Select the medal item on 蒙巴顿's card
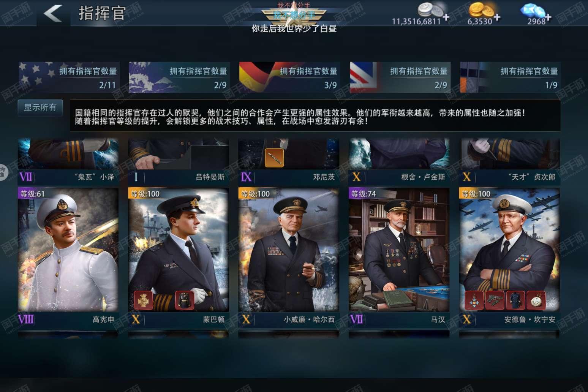 click(x=144, y=300)
